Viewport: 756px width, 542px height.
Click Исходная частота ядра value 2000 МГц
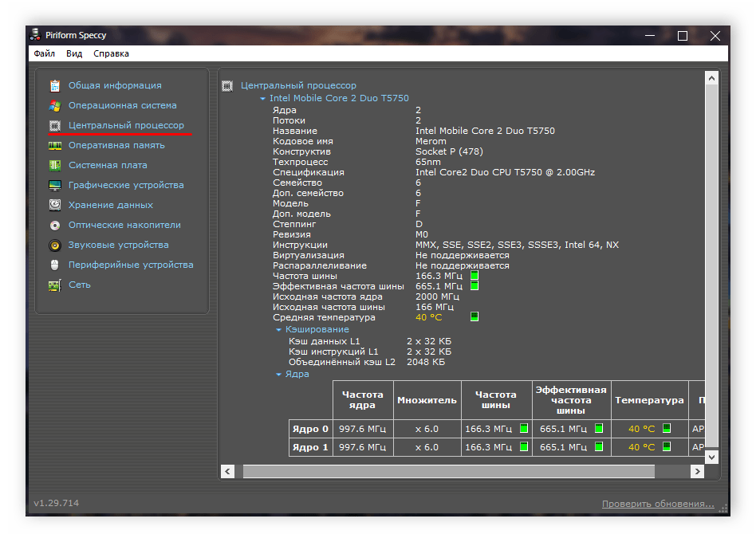pos(438,297)
